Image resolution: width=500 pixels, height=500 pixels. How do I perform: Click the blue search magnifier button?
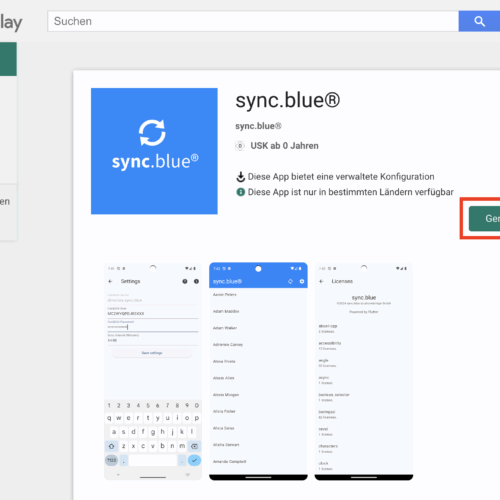[479, 21]
